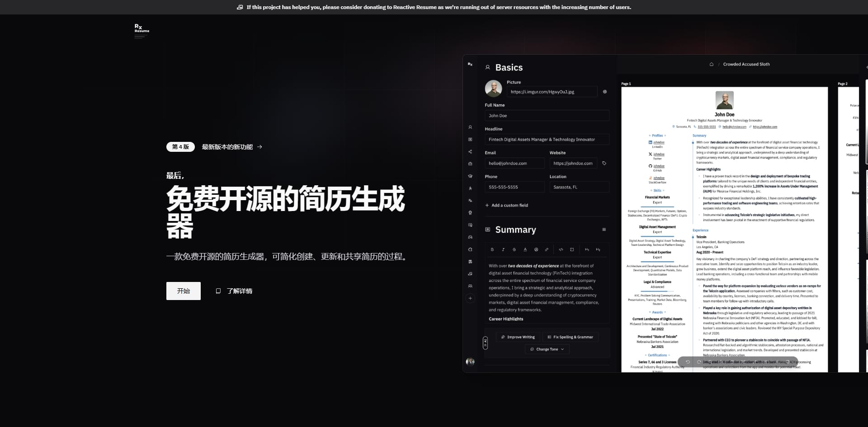This screenshot has width=868, height=427.
Task: Apply Heading 1 with the H1 icon
Action: 587,249
